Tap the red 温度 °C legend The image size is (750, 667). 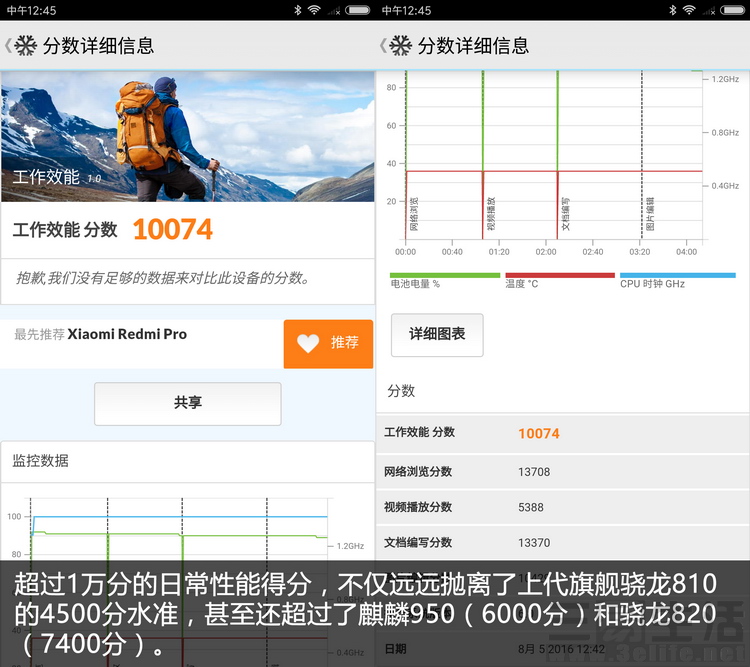(x=560, y=281)
